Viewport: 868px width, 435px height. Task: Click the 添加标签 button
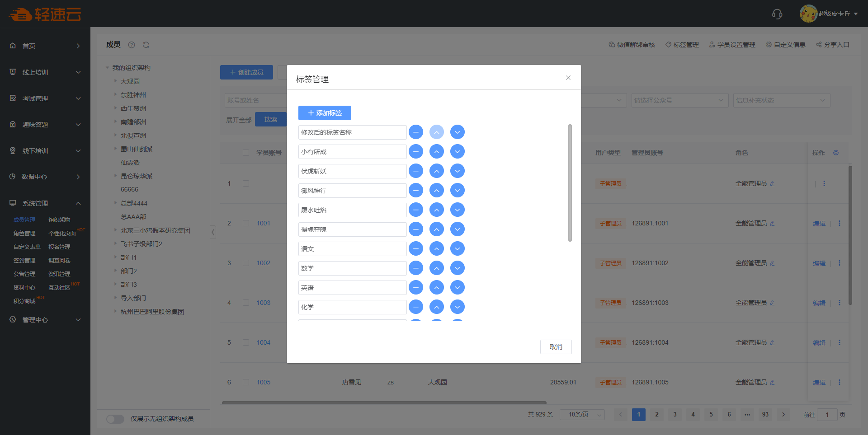coord(325,113)
